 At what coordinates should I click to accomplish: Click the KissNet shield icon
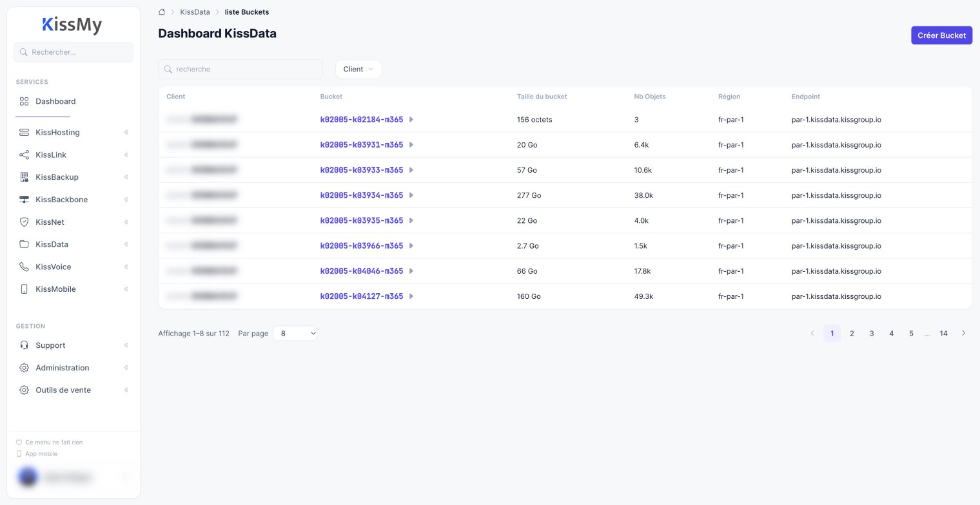pos(24,222)
